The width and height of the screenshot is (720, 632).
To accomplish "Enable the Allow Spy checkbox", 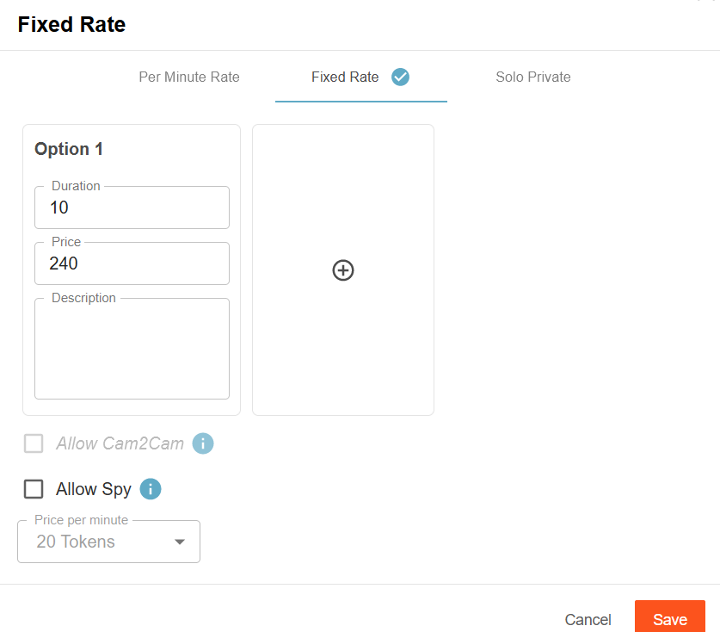I will click(x=34, y=489).
